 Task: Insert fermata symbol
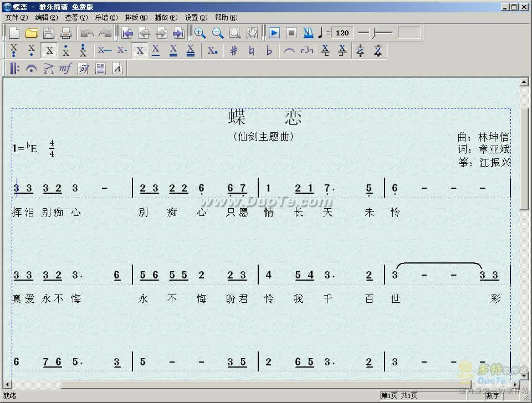(32, 69)
